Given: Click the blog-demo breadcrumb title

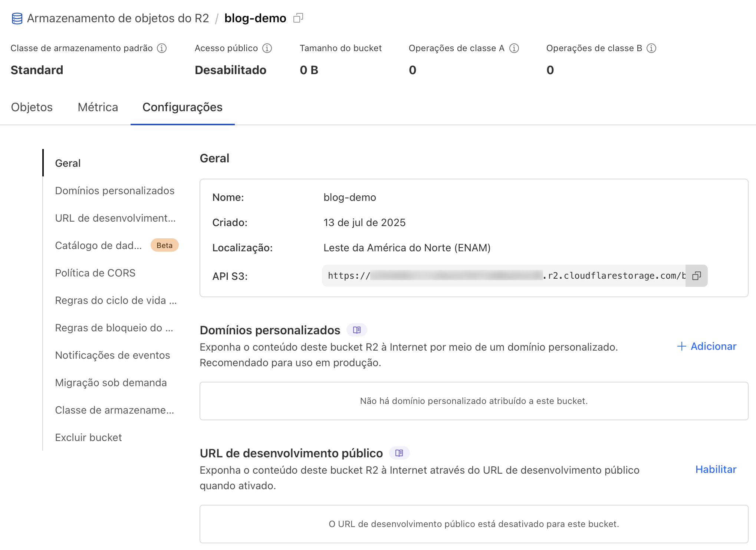Looking at the screenshot, I should pyautogui.click(x=255, y=18).
